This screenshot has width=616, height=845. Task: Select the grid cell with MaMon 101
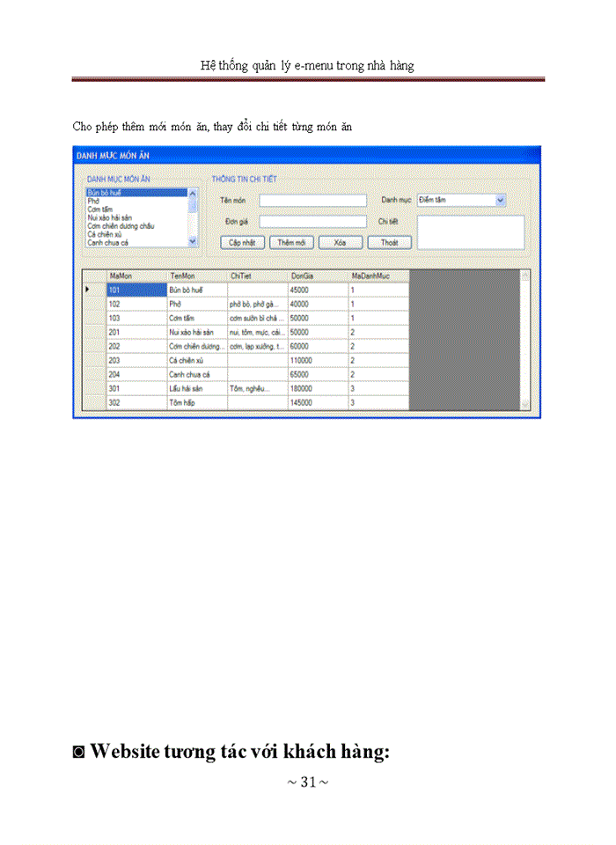pyautogui.click(x=137, y=290)
